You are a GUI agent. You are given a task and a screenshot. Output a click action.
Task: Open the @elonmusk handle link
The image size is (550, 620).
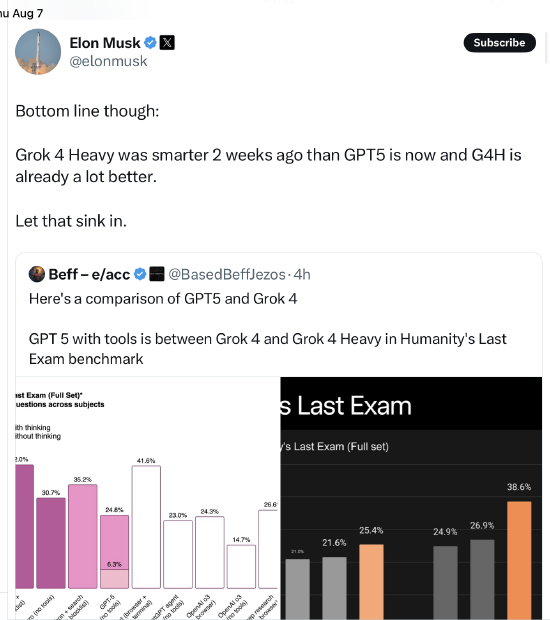pos(108,61)
